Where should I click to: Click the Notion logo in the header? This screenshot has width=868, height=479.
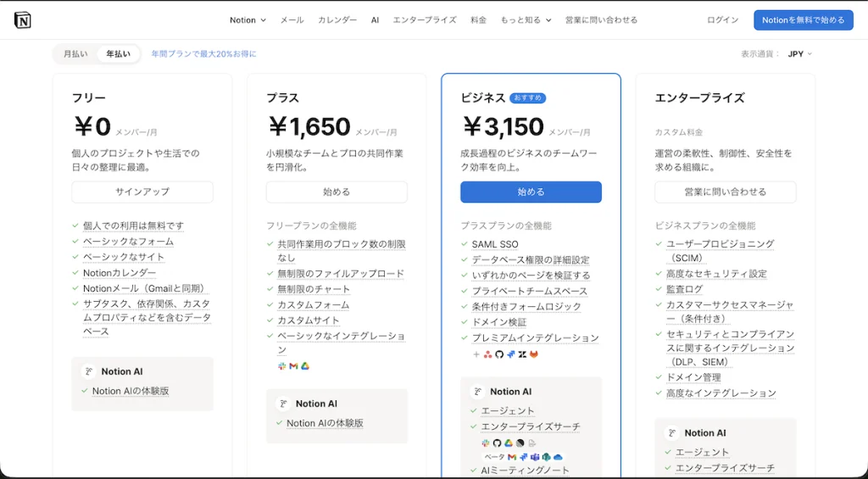click(23, 20)
